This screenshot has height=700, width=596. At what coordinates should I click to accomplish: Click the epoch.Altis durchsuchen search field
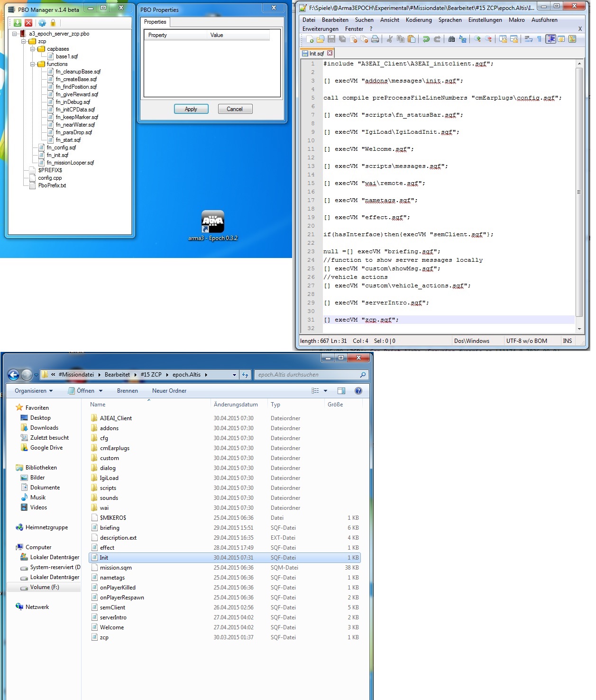[x=307, y=375]
